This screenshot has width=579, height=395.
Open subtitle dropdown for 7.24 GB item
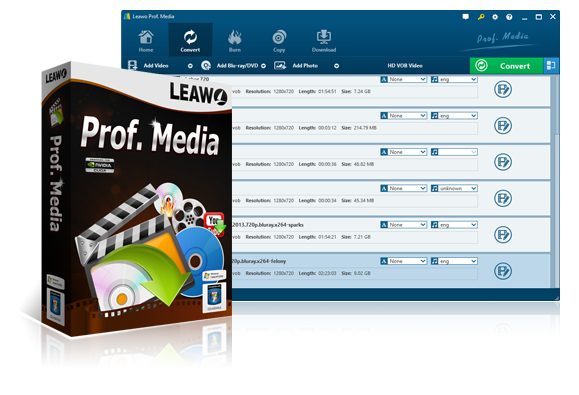coord(404,79)
